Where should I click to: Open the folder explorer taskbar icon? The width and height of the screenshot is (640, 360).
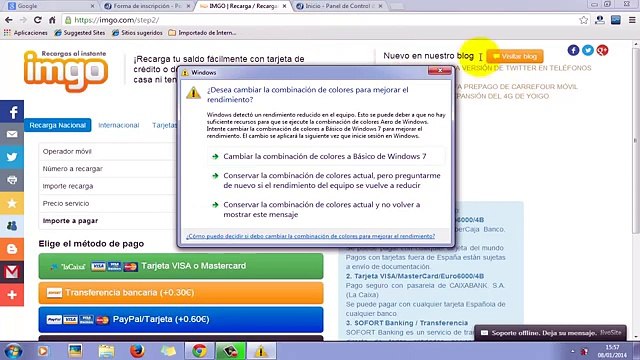pyautogui.click(x=106, y=351)
